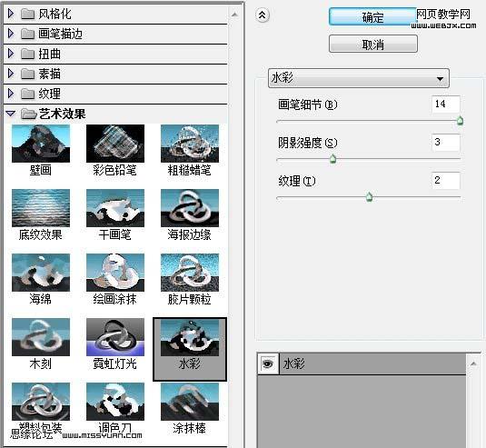Select the 胶片颗粒 filter thumbnail
The image size is (486, 448).
click(190, 273)
